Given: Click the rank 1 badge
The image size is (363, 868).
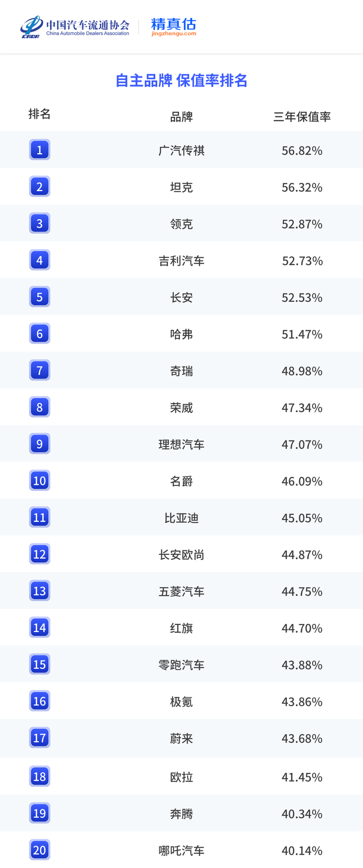Looking at the screenshot, I should 40,150.
